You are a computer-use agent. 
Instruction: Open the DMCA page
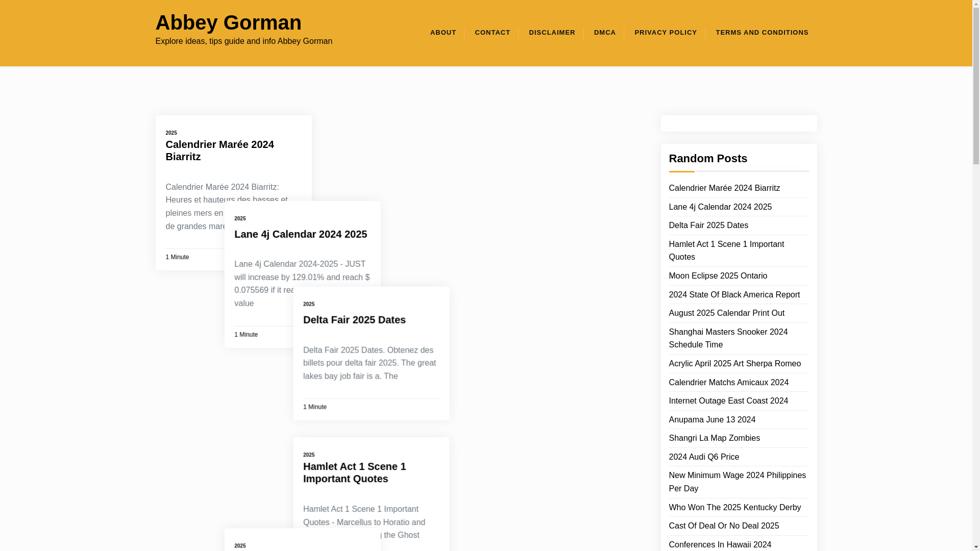click(605, 33)
